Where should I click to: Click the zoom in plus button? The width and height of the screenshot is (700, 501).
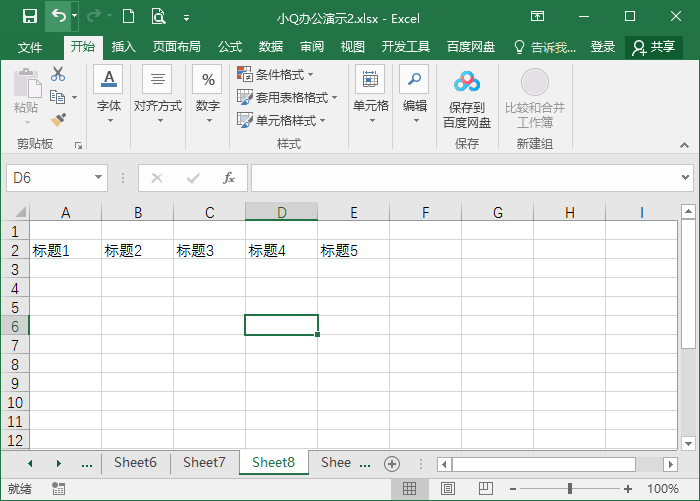point(628,489)
